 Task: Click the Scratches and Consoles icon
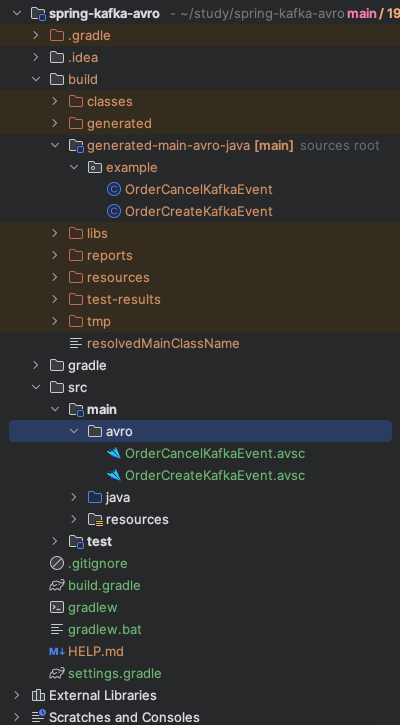pos(38,717)
